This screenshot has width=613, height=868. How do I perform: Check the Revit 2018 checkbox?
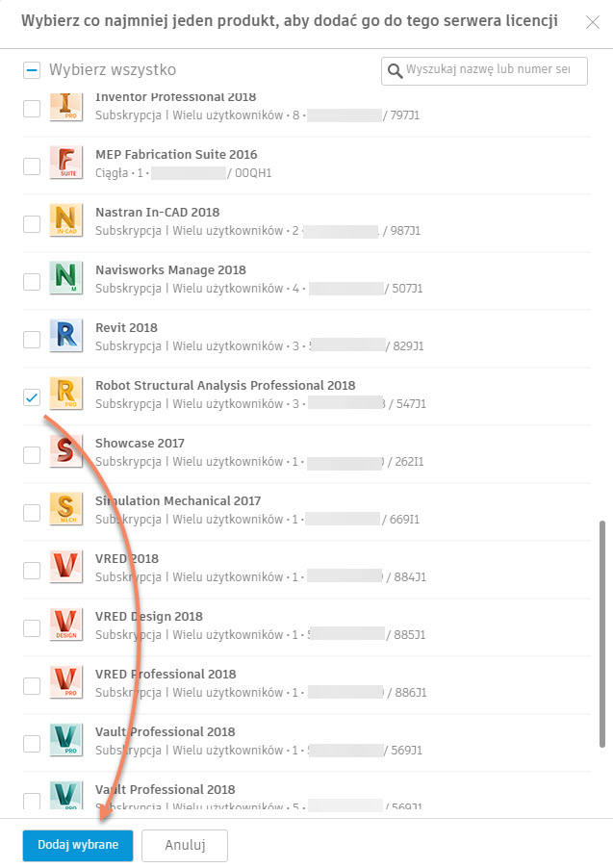click(x=32, y=339)
